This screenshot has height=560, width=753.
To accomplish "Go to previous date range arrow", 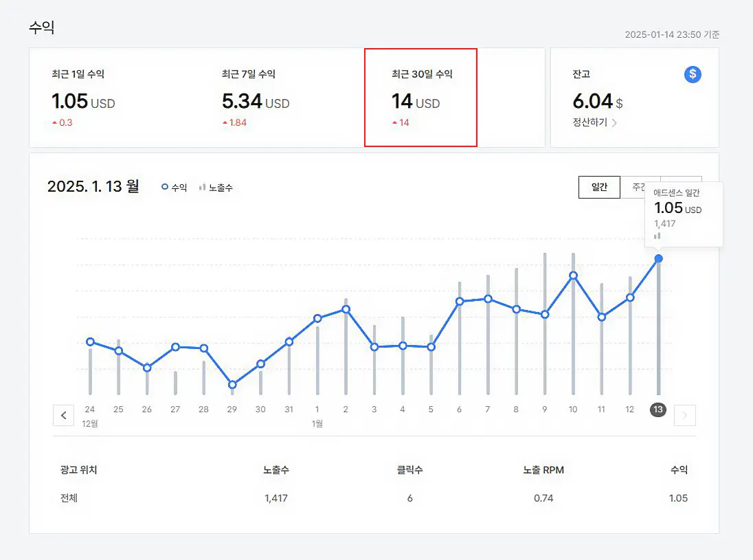I will pos(63,416).
